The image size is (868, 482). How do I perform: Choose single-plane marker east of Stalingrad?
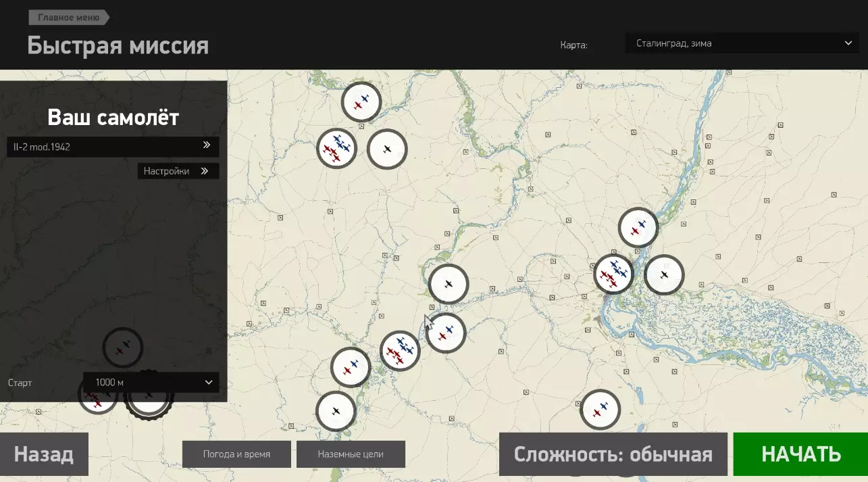(x=664, y=274)
